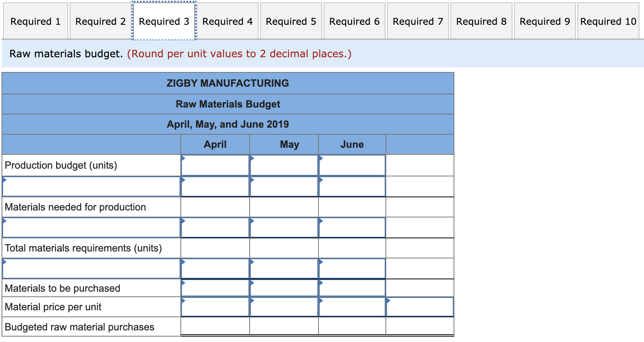
Task: Open the label dropdown below Total materials requirements
Action: click(x=91, y=268)
